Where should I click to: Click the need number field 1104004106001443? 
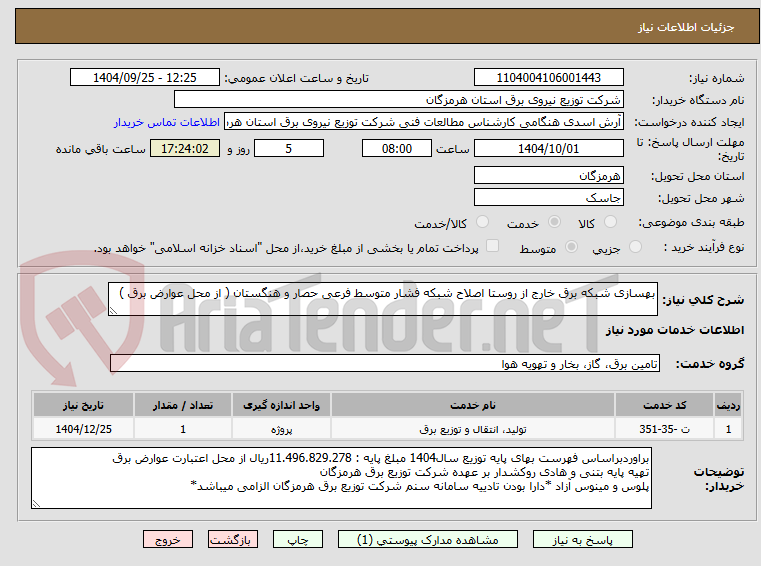[548, 78]
